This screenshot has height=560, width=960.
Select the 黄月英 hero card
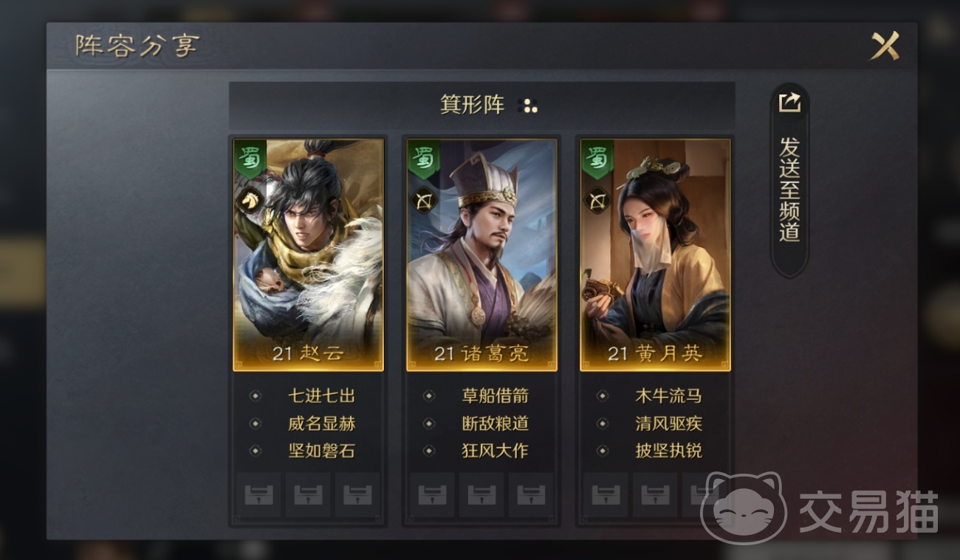655,255
